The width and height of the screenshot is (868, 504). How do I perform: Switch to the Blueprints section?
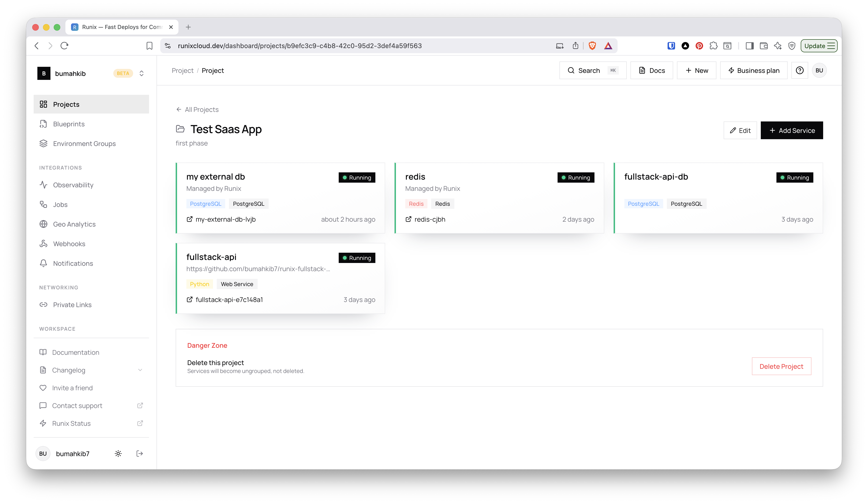[68, 124]
